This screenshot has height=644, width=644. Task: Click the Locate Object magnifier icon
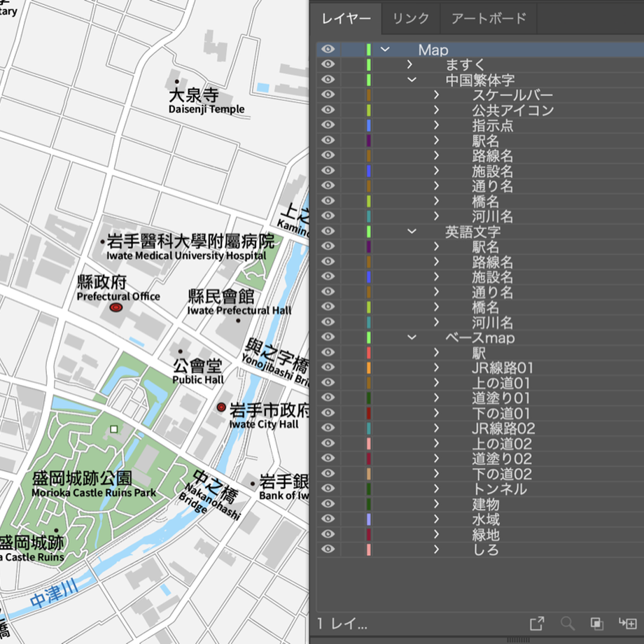pyautogui.click(x=567, y=624)
